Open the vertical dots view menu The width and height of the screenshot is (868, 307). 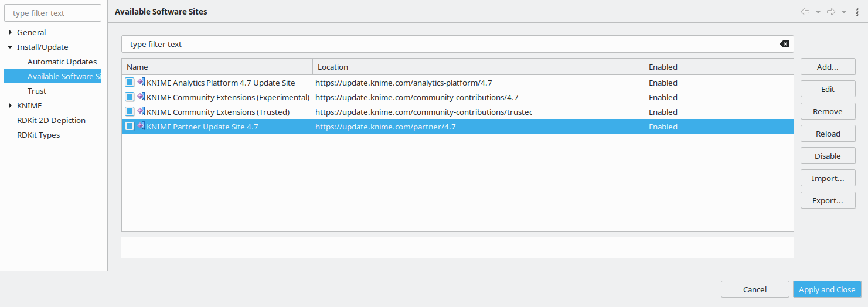tap(857, 12)
